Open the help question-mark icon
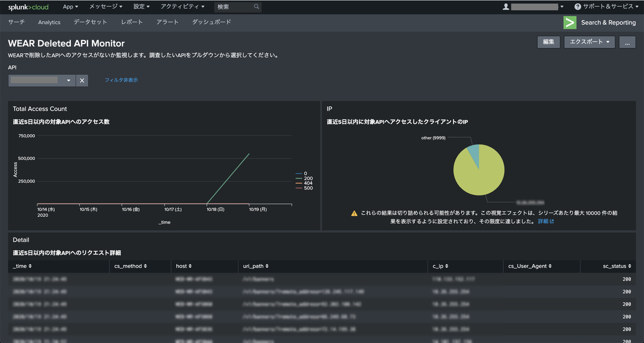Image resolution: width=644 pixels, height=343 pixels. point(577,7)
